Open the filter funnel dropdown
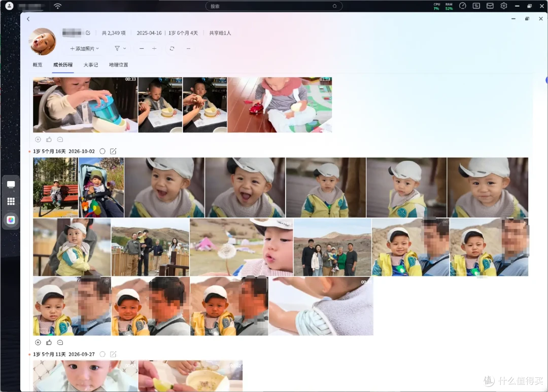Image resolution: width=548 pixels, height=392 pixels. click(x=120, y=49)
